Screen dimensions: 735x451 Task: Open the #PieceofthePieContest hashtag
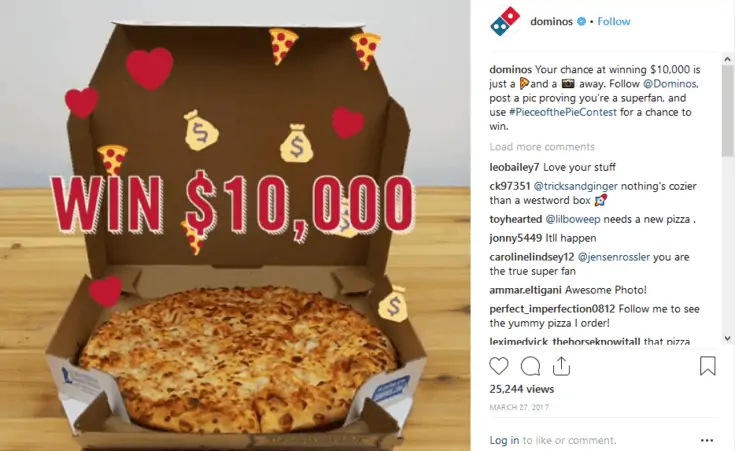(562, 112)
